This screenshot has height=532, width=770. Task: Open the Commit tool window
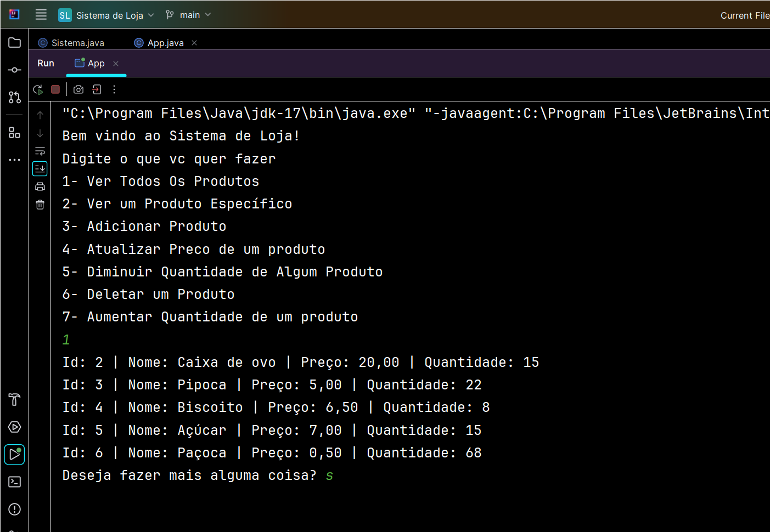coord(15,70)
